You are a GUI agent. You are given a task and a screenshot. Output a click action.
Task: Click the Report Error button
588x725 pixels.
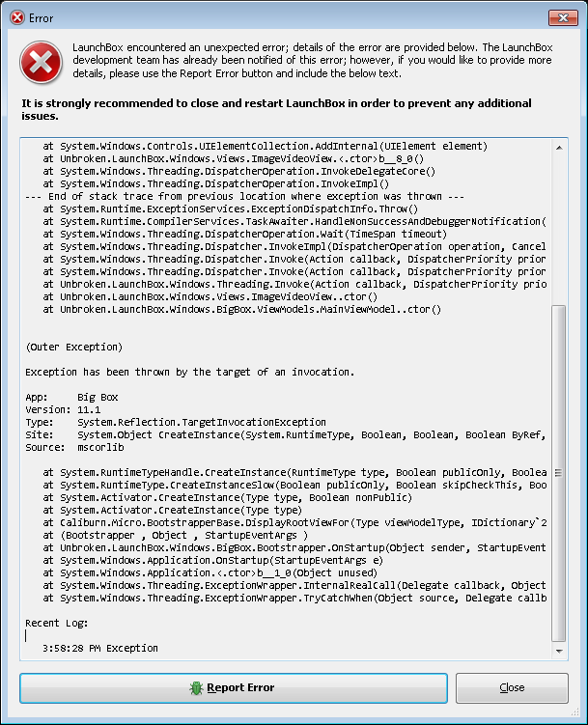(x=234, y=688)
